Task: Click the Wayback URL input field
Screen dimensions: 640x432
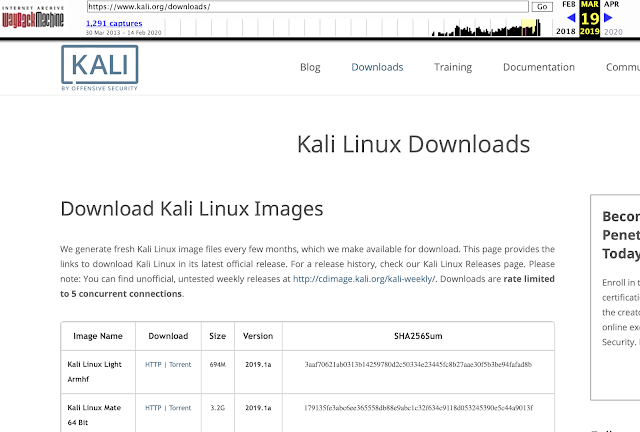Action: click(x=308, y=7)
